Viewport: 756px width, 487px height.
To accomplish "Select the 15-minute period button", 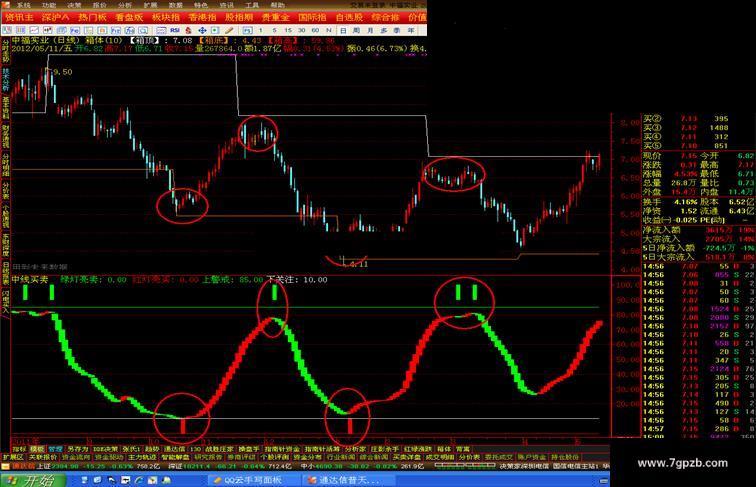I will [288, 30].
